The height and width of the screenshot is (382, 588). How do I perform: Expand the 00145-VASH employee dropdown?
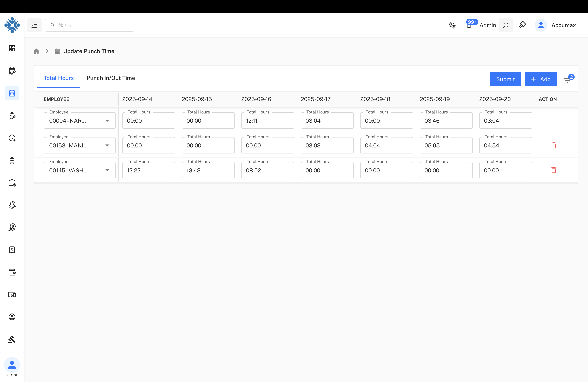[x=107, y=170]
